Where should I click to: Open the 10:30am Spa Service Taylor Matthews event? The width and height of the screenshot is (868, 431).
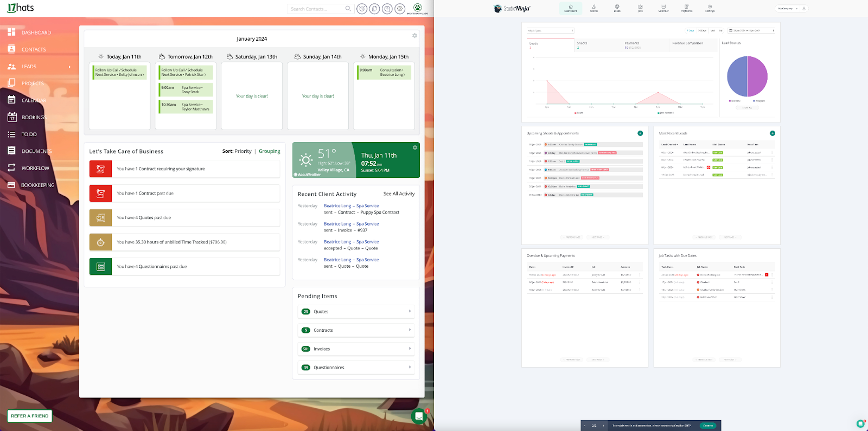pyautogui.click(x=186, y=107)
